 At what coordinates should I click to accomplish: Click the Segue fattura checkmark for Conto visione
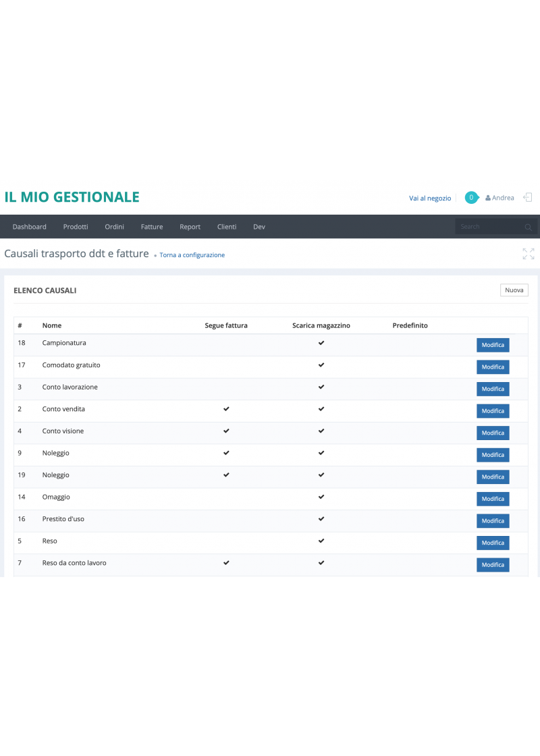[x=226, y=431]
